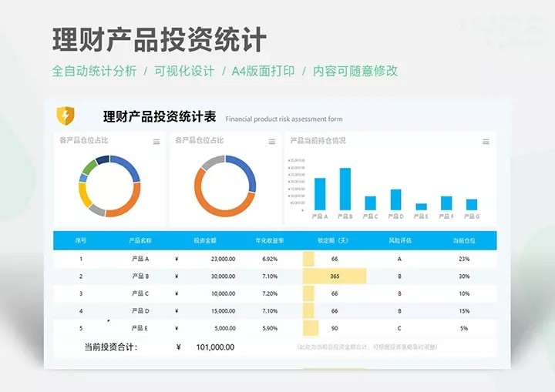Click the sheet title 理财产品投资统计表
The height and width of the screenshot is (392, 555).
pyautogui.click(x=160, y=117)
